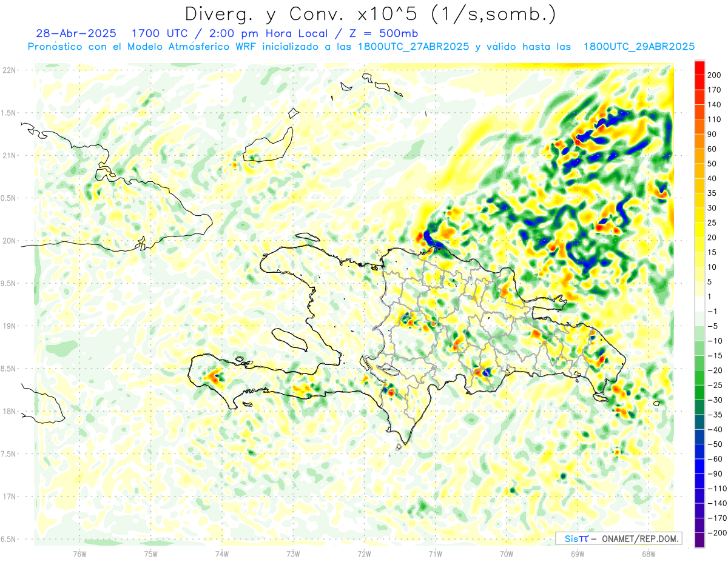Click the 'SisTT' logo text
The height and width of the screenshot is (562, 728).
coord(576,538)
